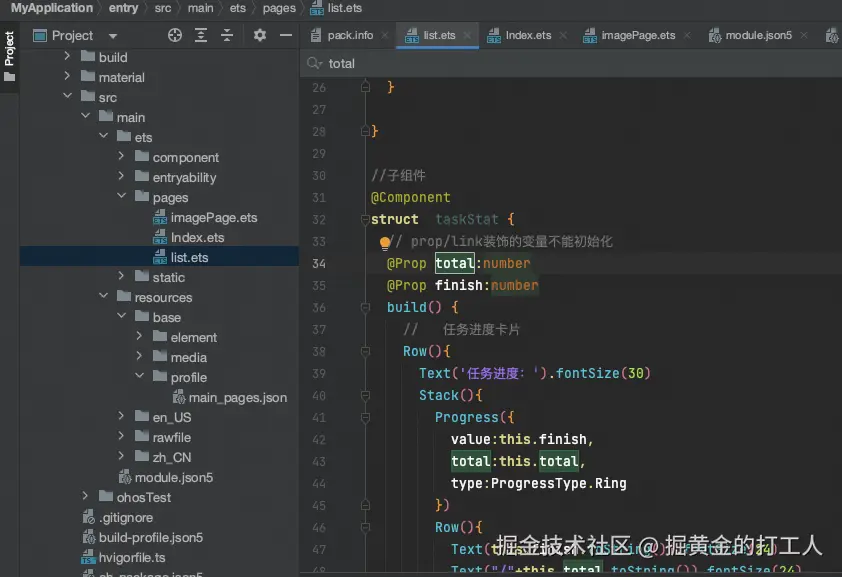This screenshot has width=842, height=577.
Task: Hide the Project panel with minus icon
Action: coord(286,35)
